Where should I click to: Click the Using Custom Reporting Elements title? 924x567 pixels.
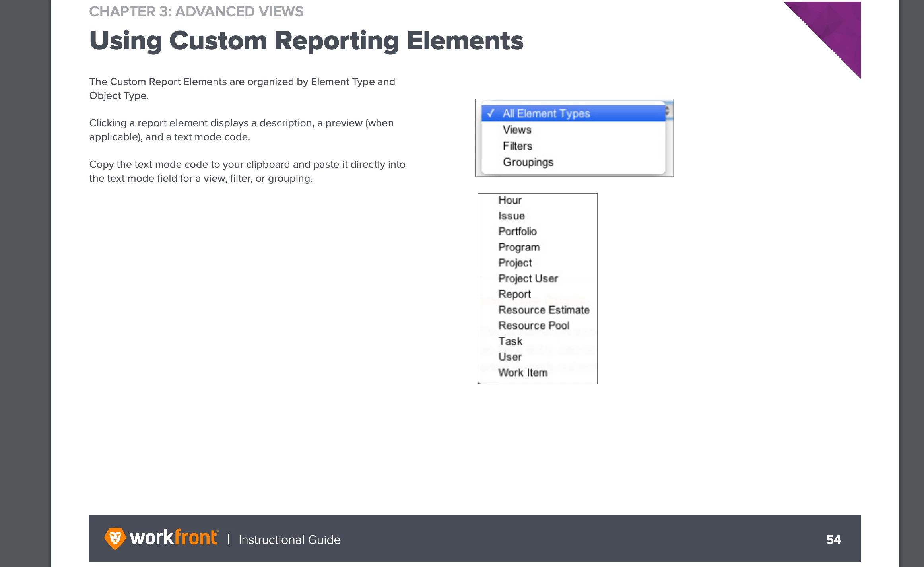(306, 41)
